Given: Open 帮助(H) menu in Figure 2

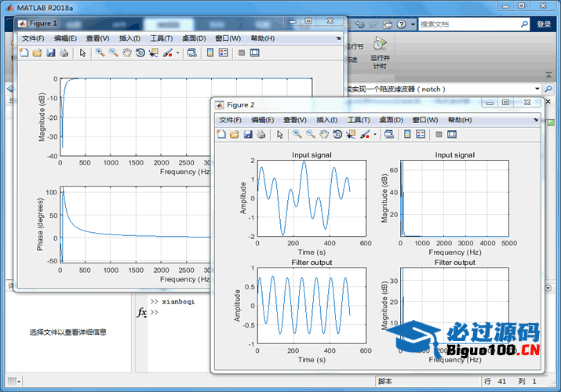Looking at the screenshot, I should pos(460,120).
